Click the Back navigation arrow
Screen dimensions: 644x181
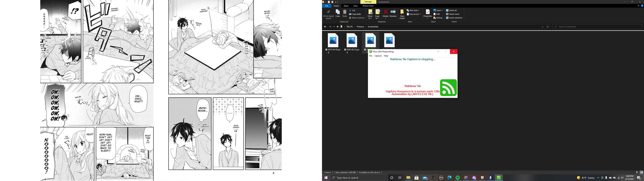coord(325,26)
